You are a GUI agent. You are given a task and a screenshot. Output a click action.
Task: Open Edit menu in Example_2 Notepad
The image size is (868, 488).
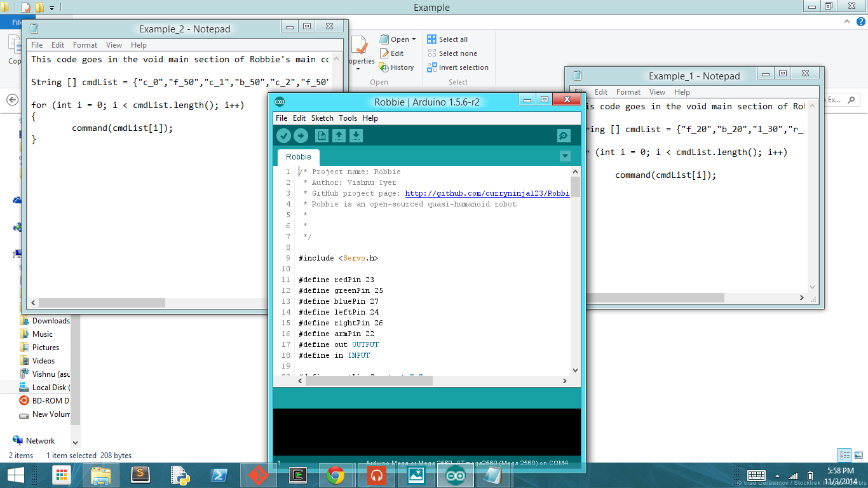click(x=58, y=45)
